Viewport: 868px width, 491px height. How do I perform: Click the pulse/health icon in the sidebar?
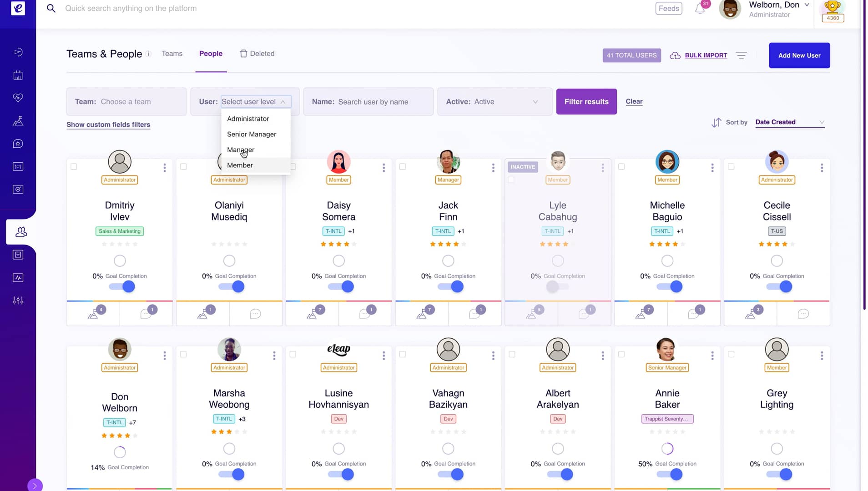pyautogui.click(x=18, y=97)
